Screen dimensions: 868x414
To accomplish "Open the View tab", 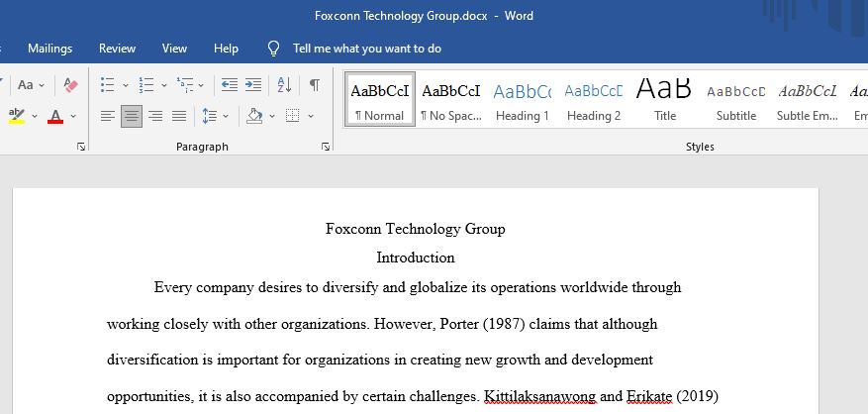I will click(x=174, y=49).
